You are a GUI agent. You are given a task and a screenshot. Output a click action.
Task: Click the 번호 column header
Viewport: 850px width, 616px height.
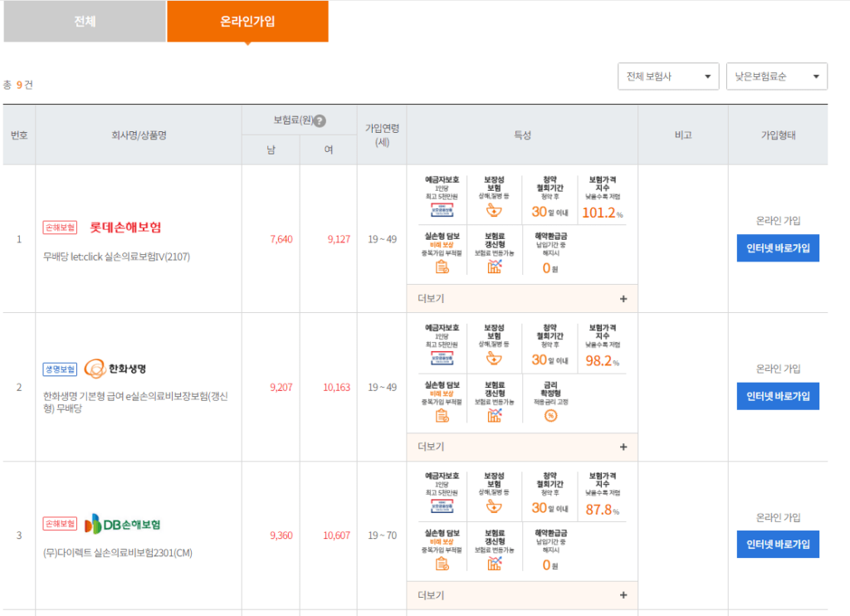pyautogui.click(x=19, y=135)
